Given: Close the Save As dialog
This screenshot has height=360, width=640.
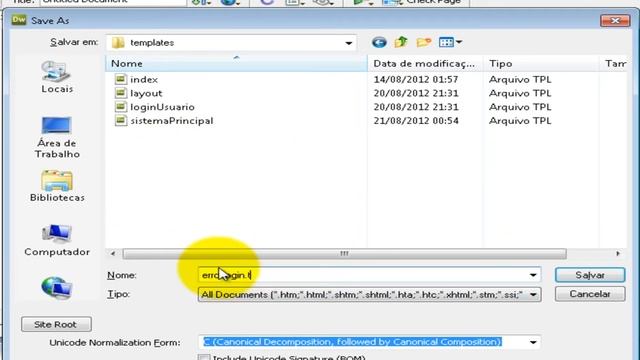Looking at the screenshot, I should (x=615, y=20).
